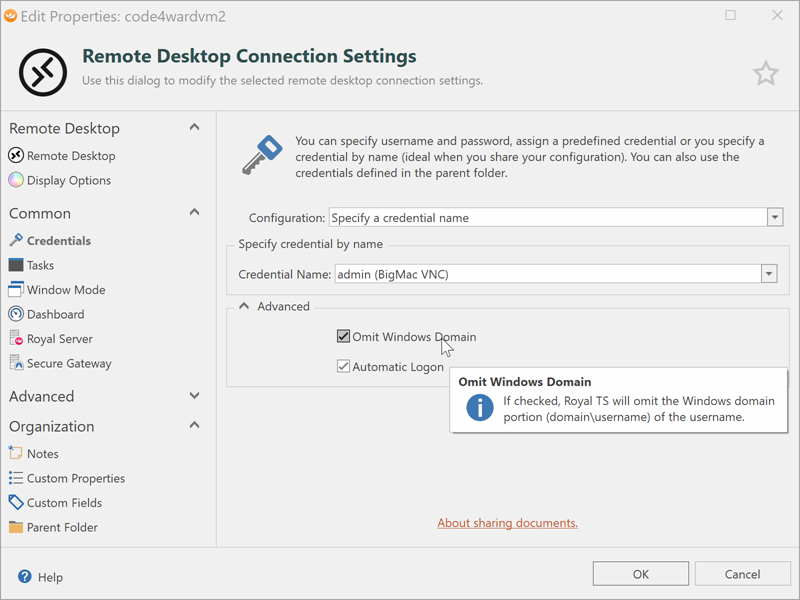The width and height of the screenshot is (800, 600).
Task: Click the OK button
Action: [640, 574]
